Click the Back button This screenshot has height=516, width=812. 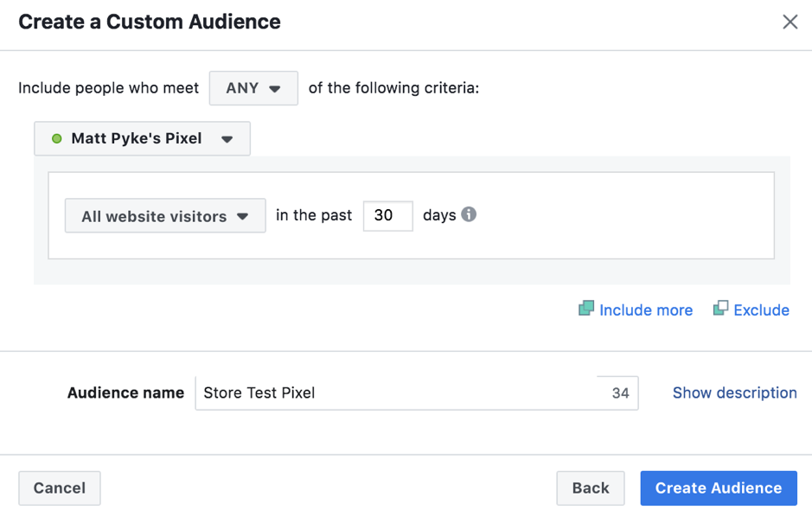click(591, 488)
